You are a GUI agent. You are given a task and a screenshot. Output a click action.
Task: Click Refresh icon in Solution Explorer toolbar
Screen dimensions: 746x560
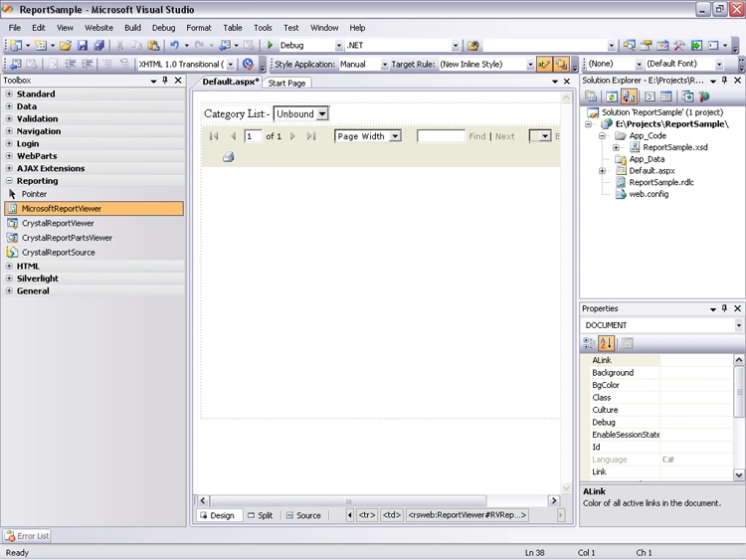(612, 96)
